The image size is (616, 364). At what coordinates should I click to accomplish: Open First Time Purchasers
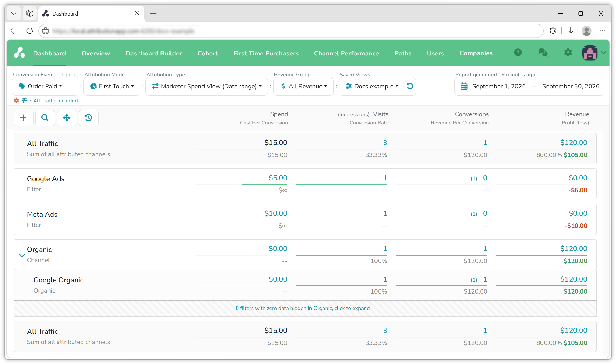(x=266, y=53)
